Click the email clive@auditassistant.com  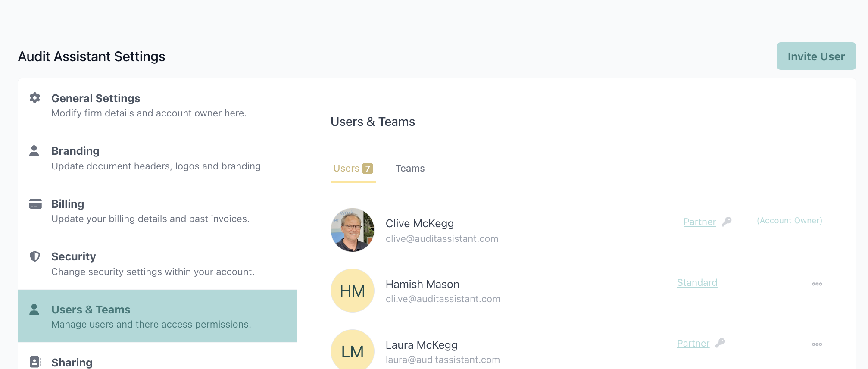pyautogui.click(x=442, y=238)
